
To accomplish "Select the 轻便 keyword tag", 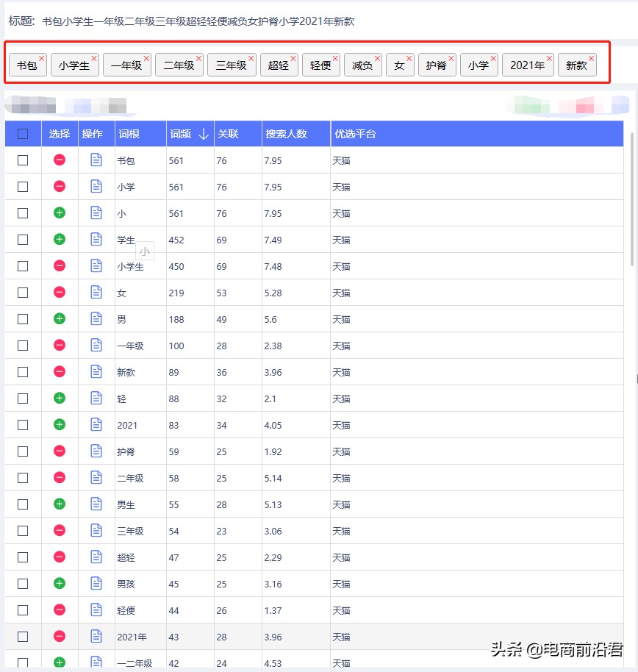I will pos(320,65).
